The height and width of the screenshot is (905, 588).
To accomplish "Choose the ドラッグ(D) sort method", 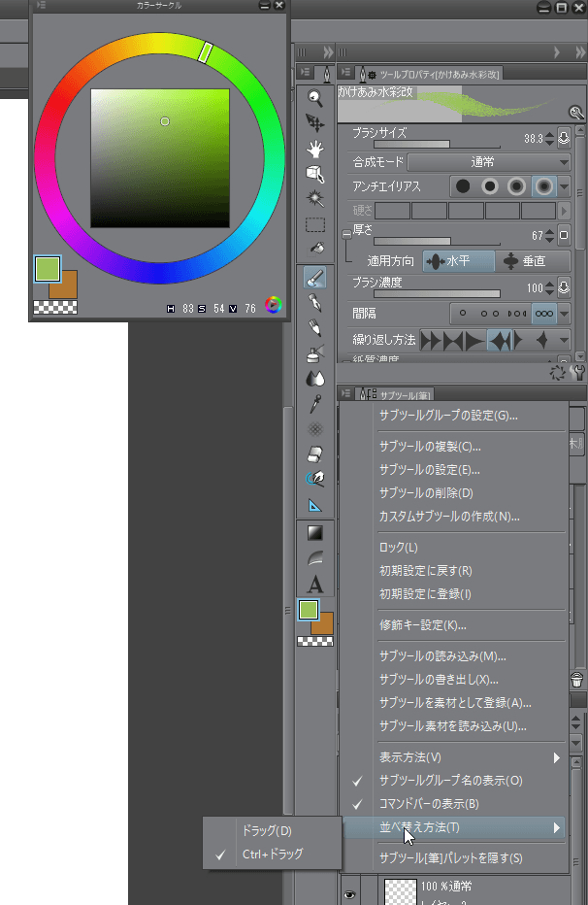I will [x=267, y=830].
